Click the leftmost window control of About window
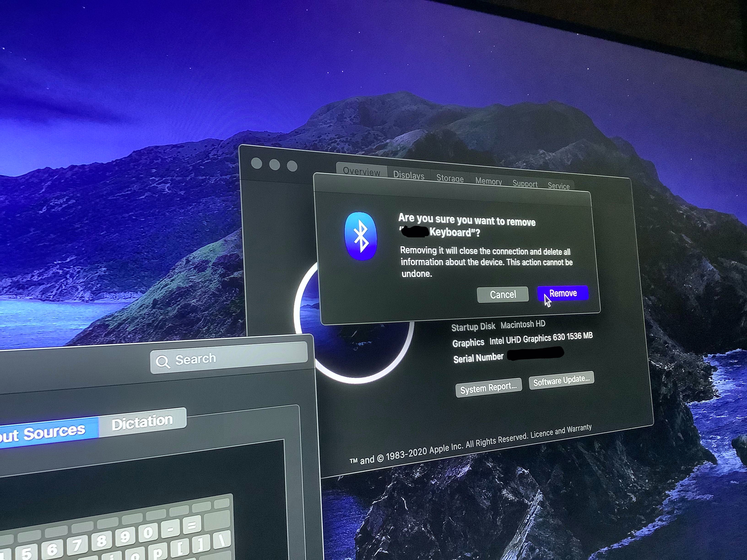Image resolution: width=747 pixels, height=560 pixels. tap(257, 163)
